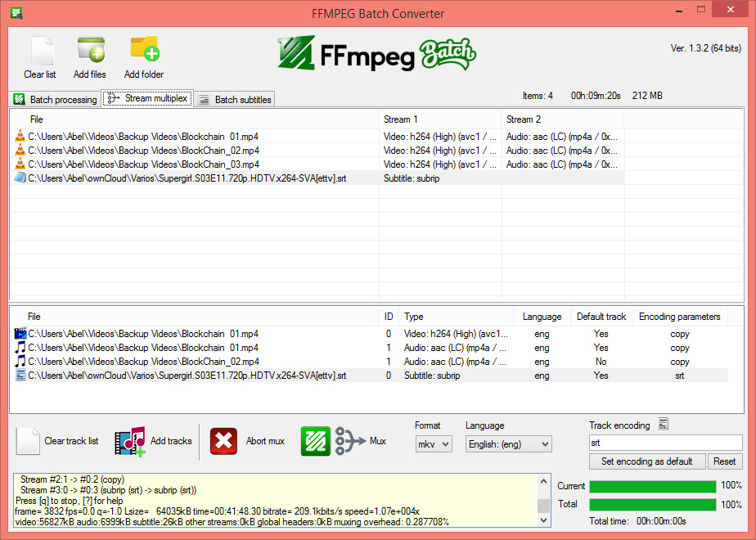This screenshot has height=540, width=756.
Task: Click 'srt' encoding parameter in subtitle track row
Action: point(680,376)
